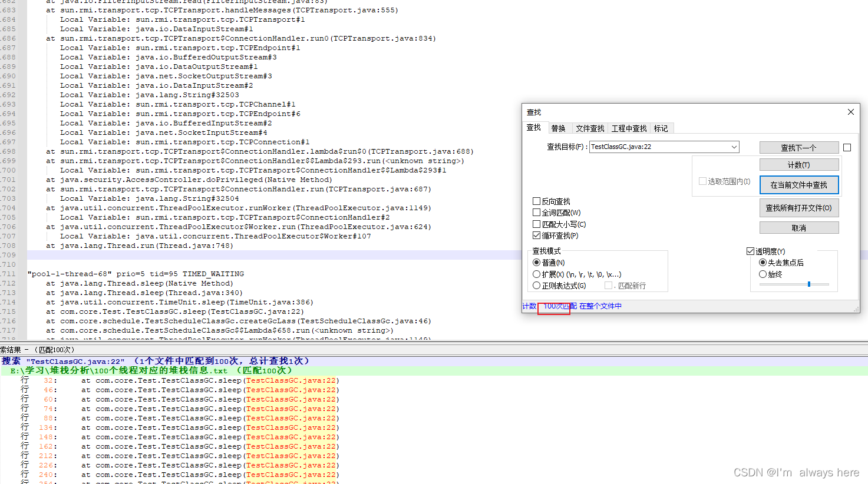Go to the 标记 tab
This screenshot has width=868, height=484.
[661, 128]
